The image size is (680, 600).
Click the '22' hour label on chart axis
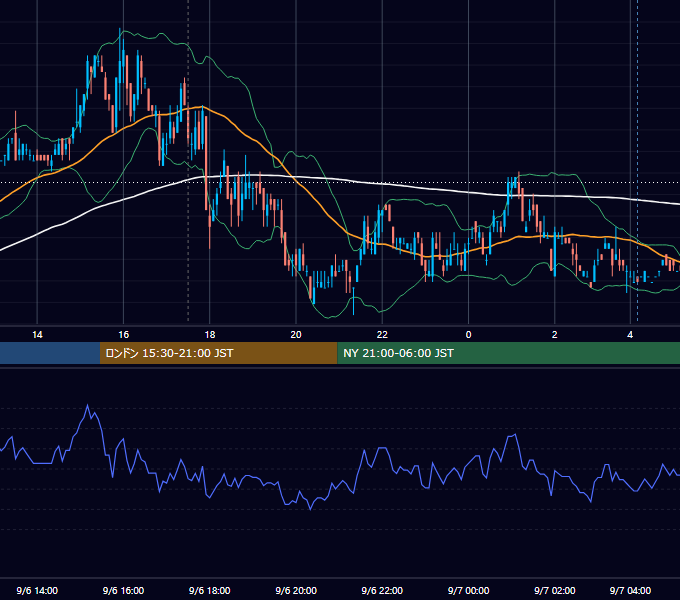pos(382,335)
